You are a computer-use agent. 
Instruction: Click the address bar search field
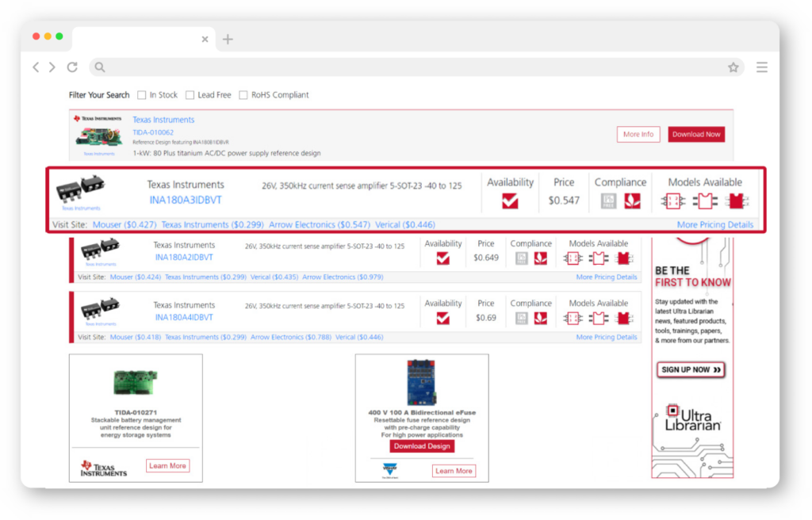417,67
